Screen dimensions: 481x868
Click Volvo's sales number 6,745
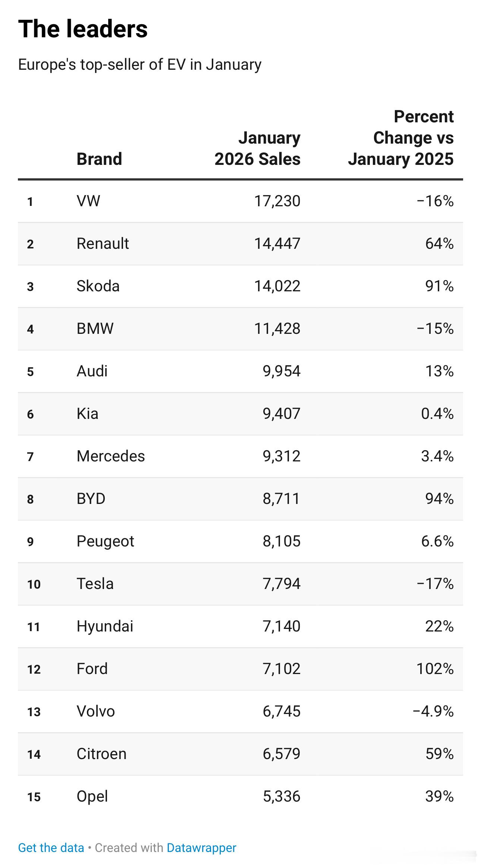(x=281, y=711)
